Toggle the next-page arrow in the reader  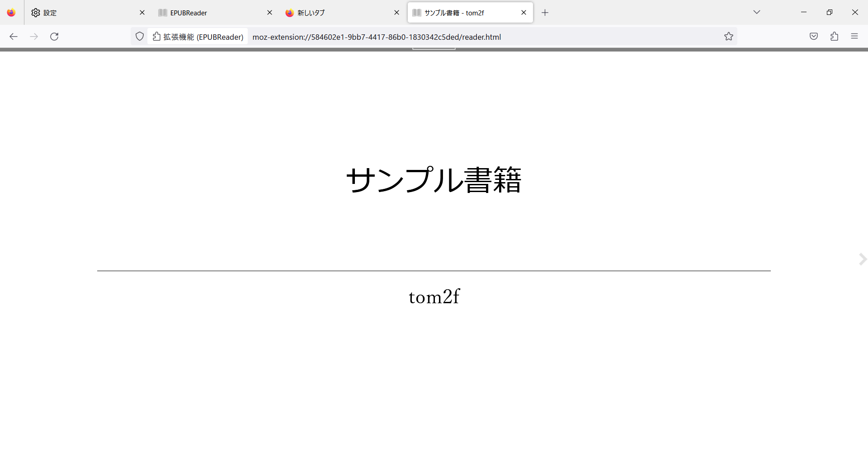(863, 259)
